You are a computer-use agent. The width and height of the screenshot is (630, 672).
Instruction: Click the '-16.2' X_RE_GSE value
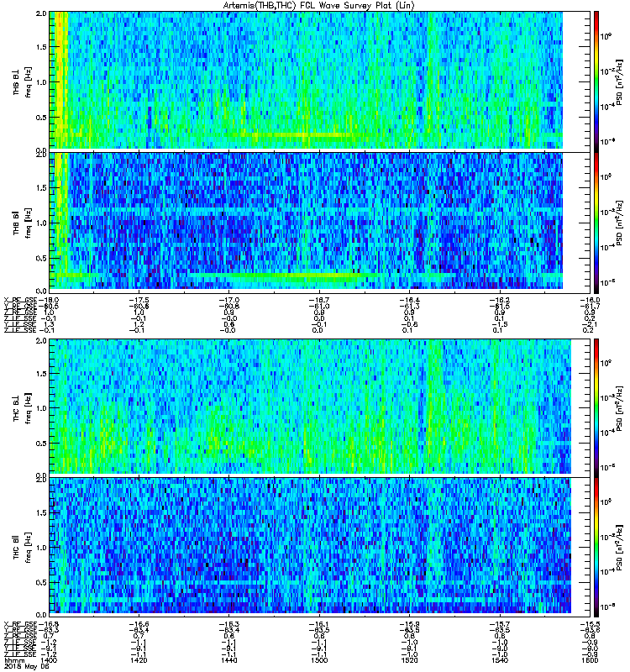[500, 300]
